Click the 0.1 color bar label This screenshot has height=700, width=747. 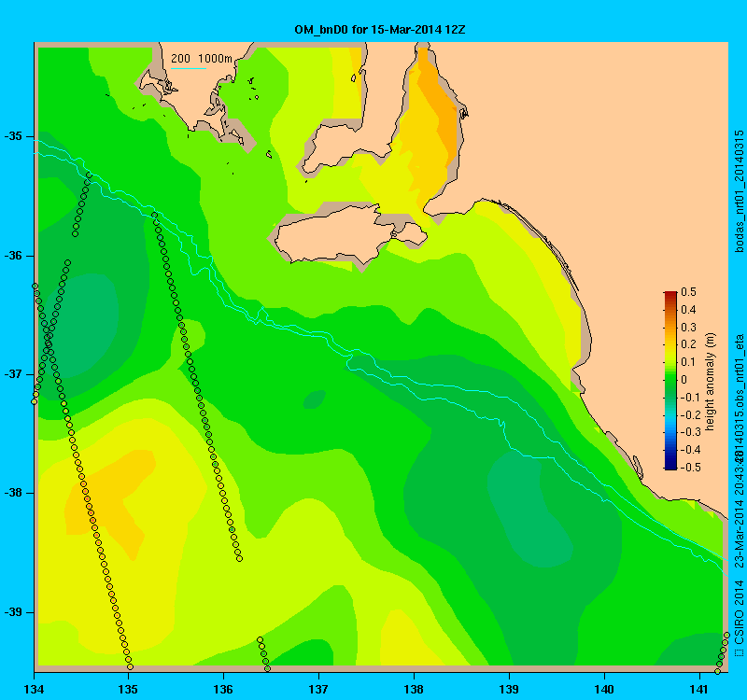point(689,362)
